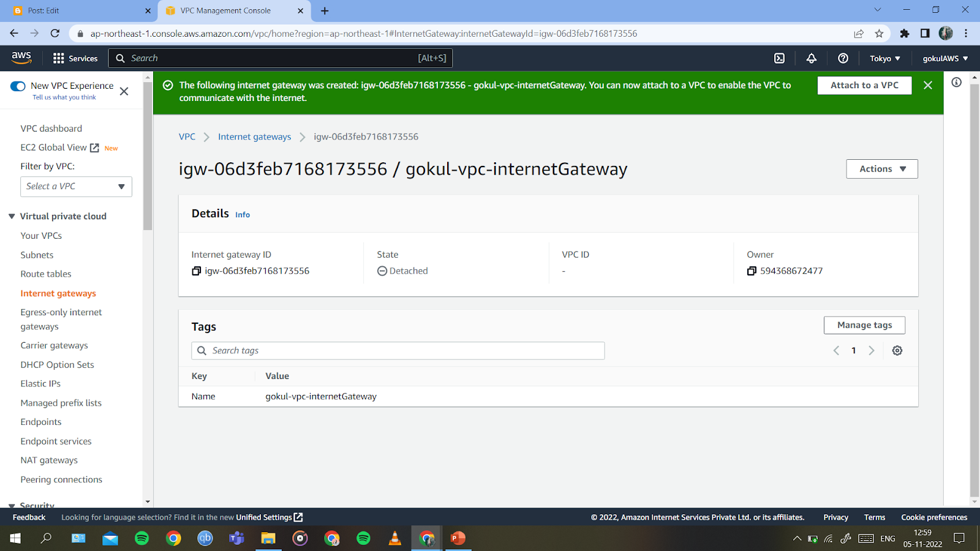Click the sidebar vertical scrollbar
The width and height of the screenshot is (980, 551).
point(148,156)
